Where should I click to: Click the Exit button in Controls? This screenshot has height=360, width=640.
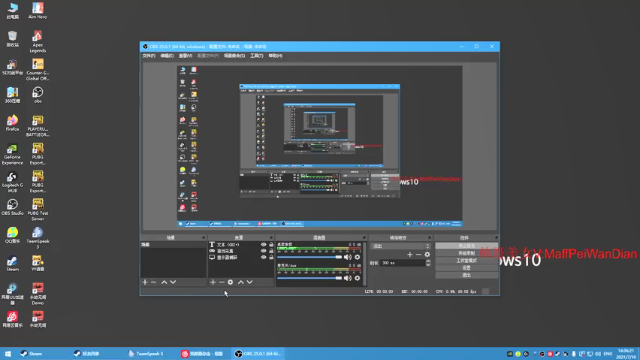(x=467, y=275)
